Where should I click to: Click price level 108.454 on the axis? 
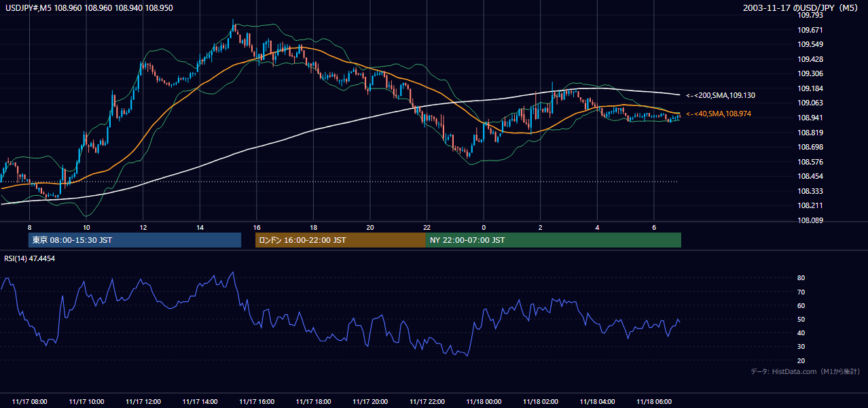[x=810, y=177]
